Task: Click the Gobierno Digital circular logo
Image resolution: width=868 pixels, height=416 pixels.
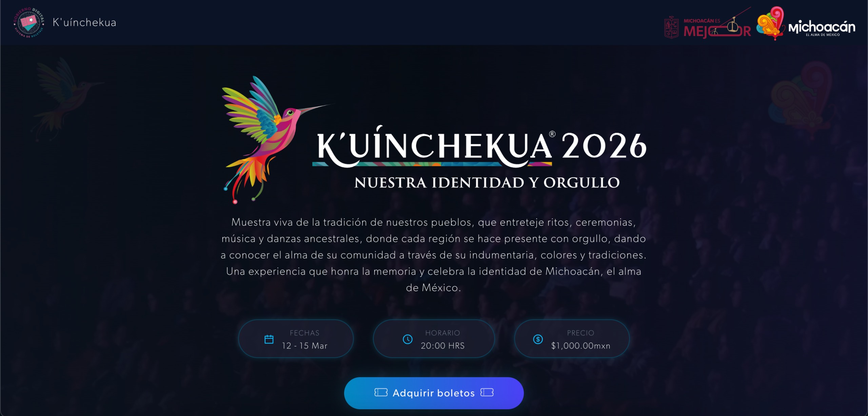Action: [x=29, y=22]
